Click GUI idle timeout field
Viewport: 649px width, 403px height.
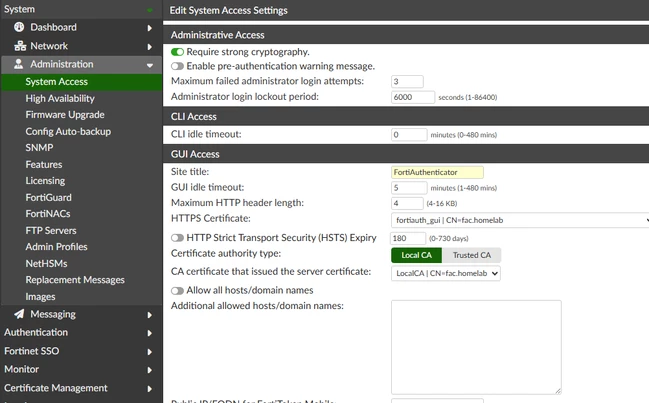pyautogui.click(x=409, y=188)
